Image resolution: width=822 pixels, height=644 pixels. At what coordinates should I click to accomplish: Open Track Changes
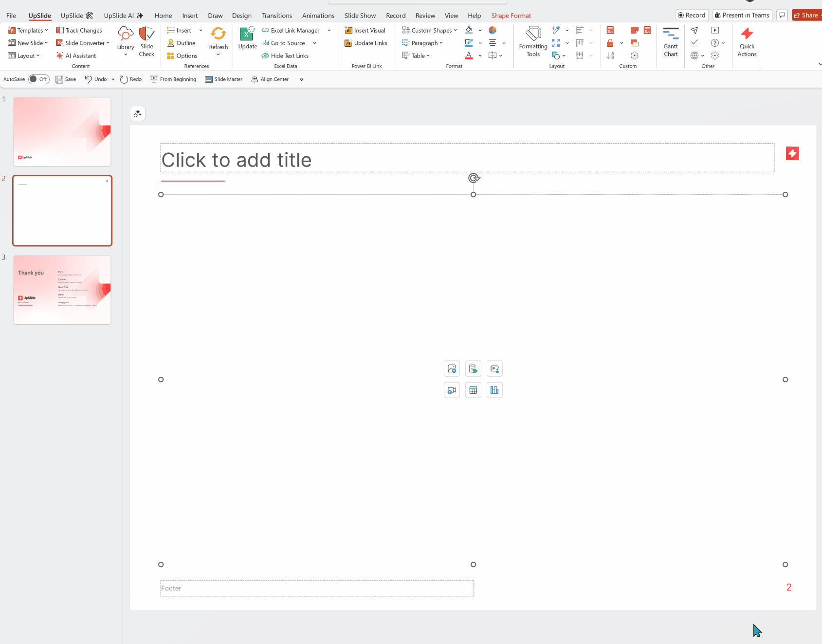point(79,30)
